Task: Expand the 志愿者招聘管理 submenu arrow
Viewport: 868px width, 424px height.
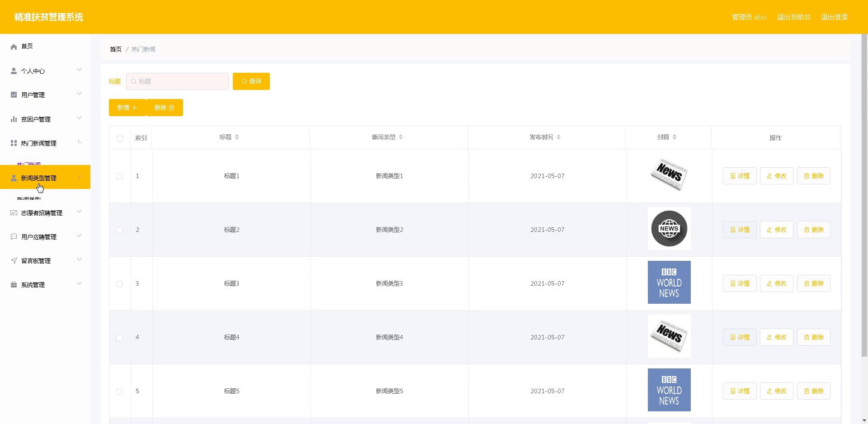Action: pos(79,212)
